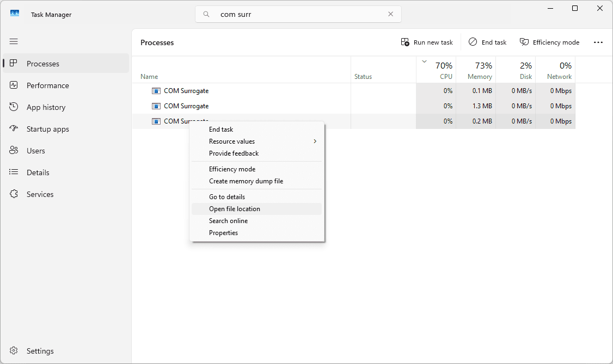Choose End task in context menu

coord(256,129)
